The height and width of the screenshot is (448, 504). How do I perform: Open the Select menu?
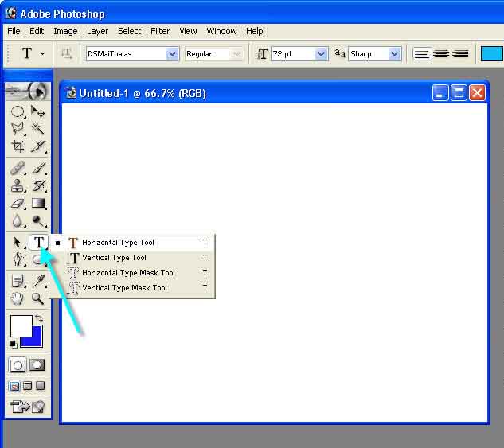point(129,31)
